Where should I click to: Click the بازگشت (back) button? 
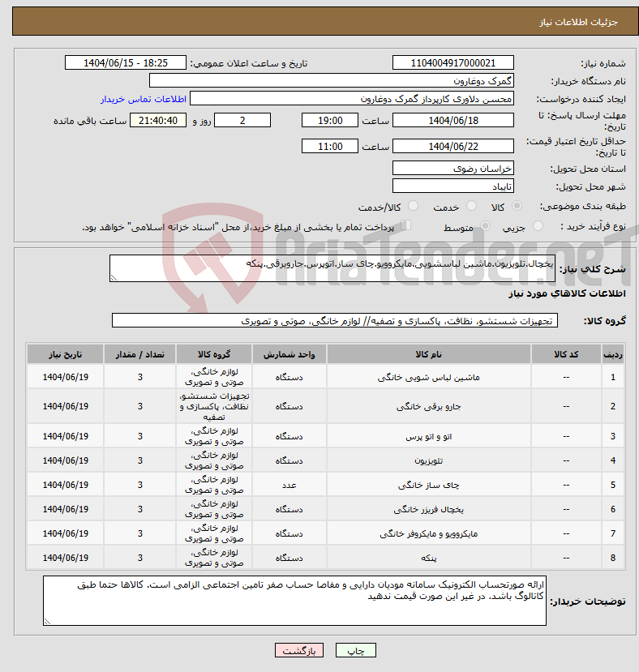pos(299,651)
